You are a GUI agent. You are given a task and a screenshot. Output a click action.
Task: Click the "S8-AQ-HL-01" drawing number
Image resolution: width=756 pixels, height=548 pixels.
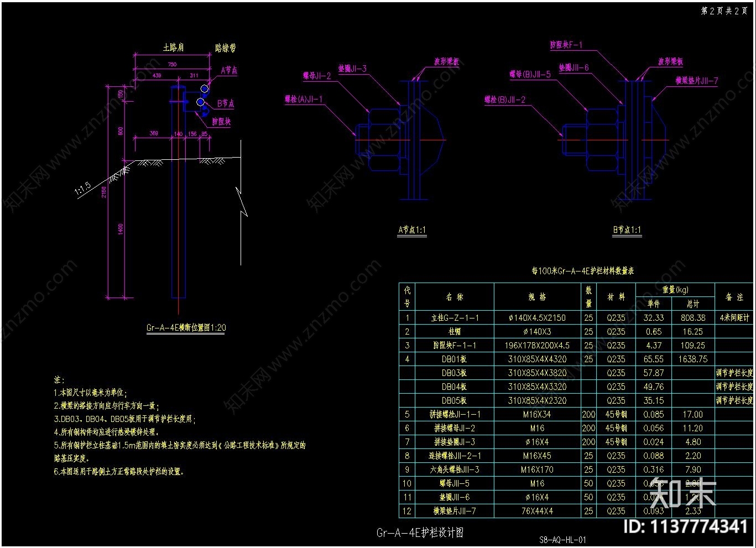click(562, 540)
